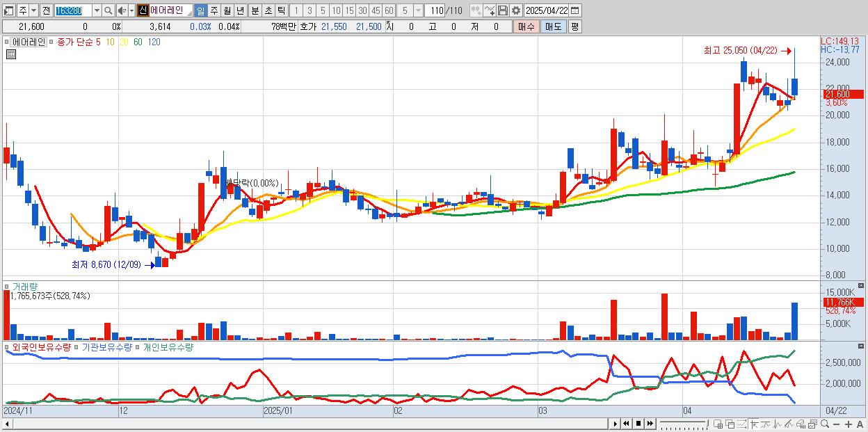868x432 pixels.
Task: Click the stop playback button
Action: pos(638,424)
